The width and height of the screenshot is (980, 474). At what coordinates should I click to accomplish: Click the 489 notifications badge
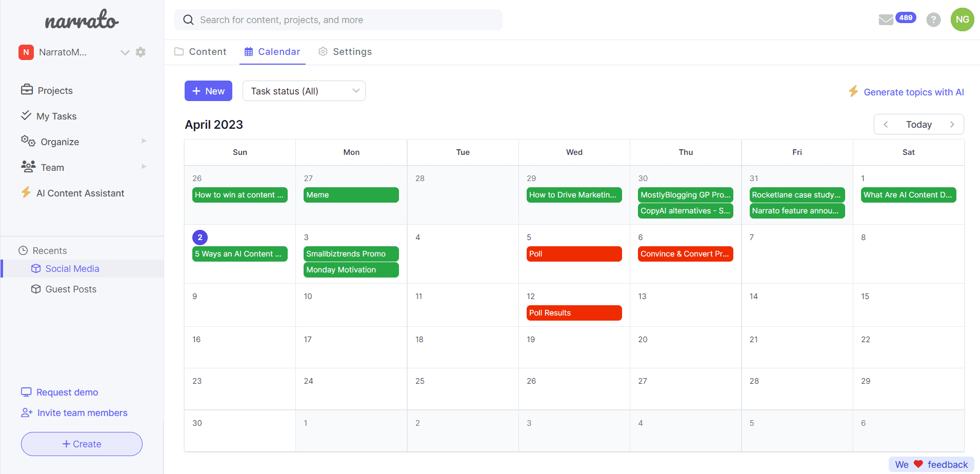click(906, 17)
